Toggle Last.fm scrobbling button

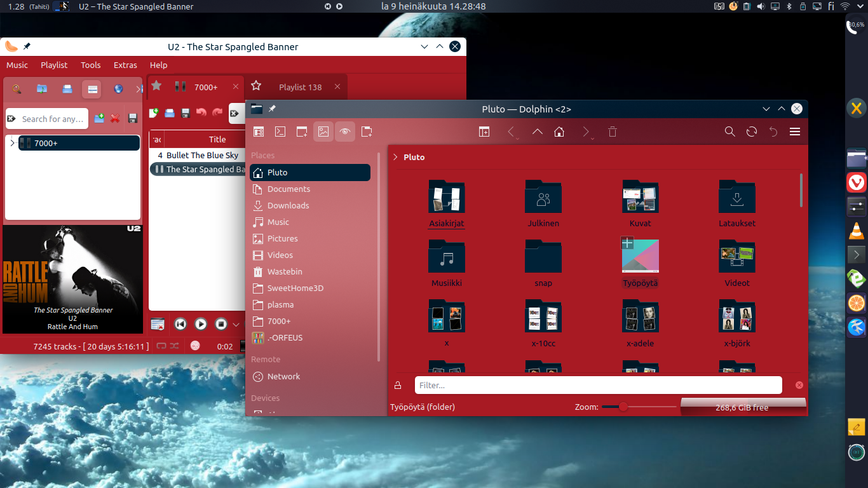click(x=195, y=346)
